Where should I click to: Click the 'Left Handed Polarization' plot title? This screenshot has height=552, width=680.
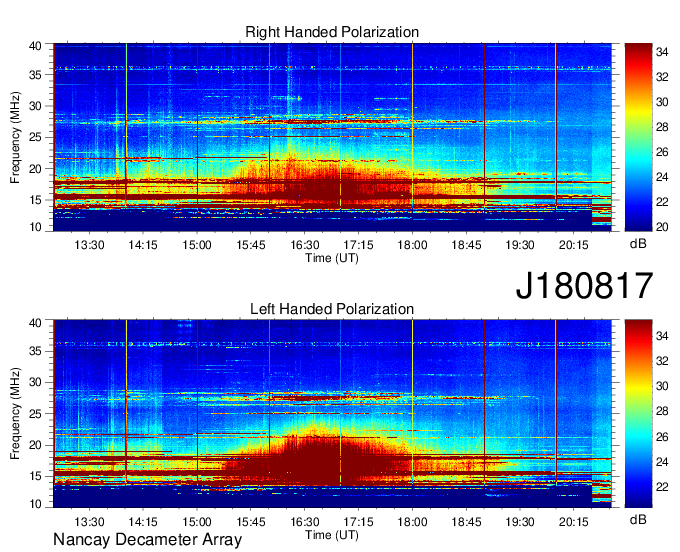[332, 309]
